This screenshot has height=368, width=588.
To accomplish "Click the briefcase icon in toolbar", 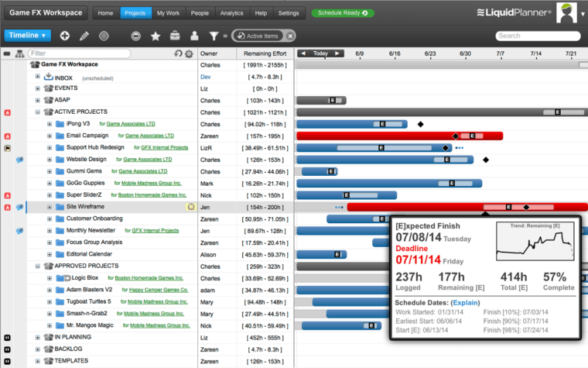I will 175,36.
